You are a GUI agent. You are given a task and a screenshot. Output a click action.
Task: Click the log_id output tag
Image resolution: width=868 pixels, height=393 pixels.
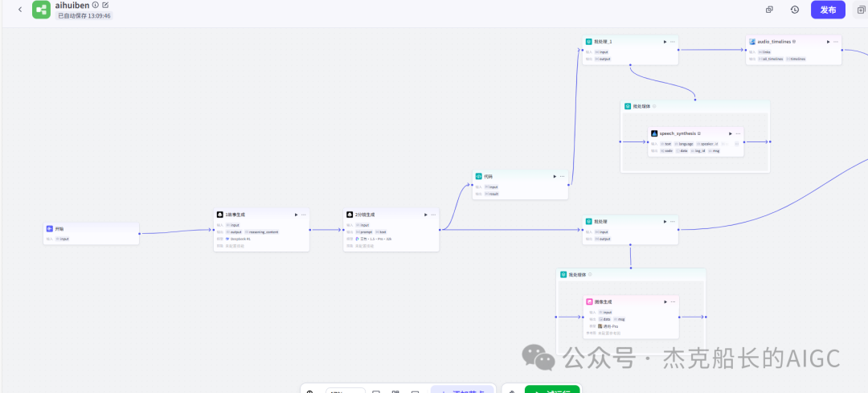[698, 150]
